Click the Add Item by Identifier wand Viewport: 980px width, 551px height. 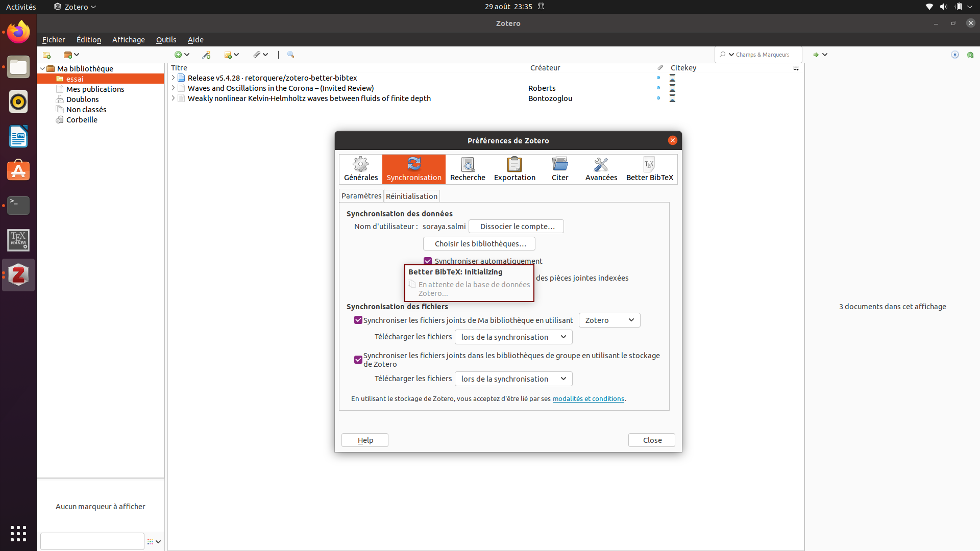(x=206, y=55)
